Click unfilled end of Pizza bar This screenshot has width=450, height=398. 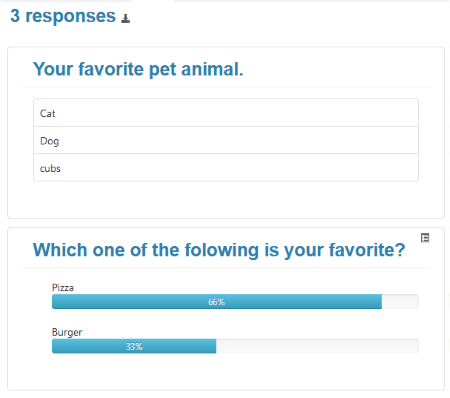(400, 302)
